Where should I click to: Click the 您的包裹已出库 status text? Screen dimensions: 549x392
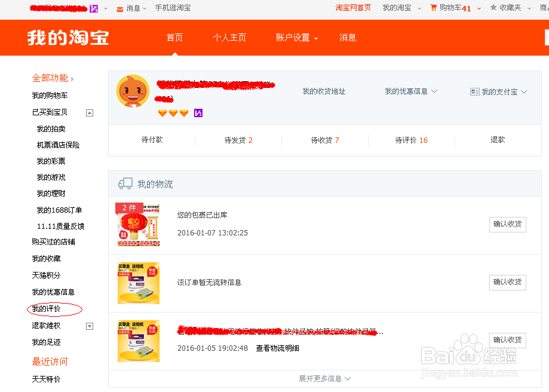[x=202, y=215]
